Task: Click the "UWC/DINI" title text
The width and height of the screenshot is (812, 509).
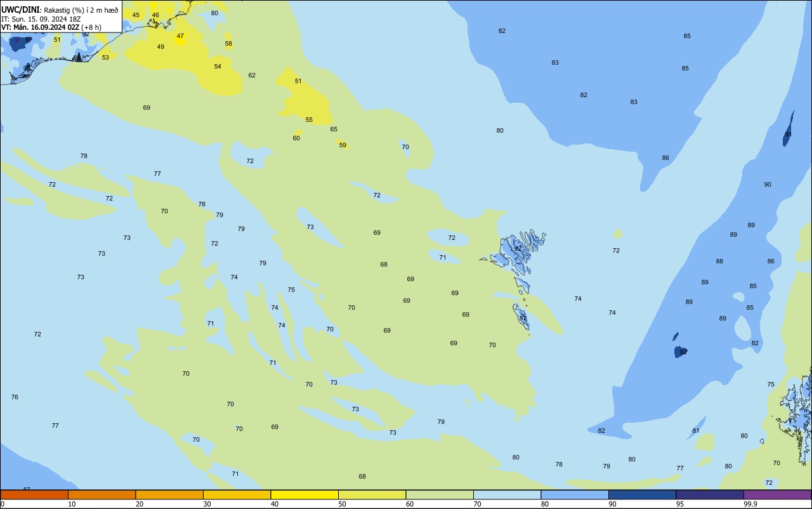Action: point(21,10)
